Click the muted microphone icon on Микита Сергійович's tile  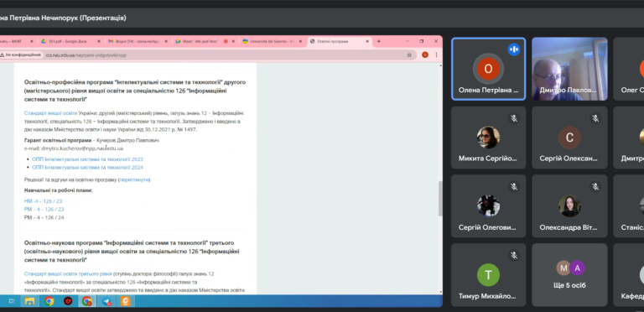(513, 118)
